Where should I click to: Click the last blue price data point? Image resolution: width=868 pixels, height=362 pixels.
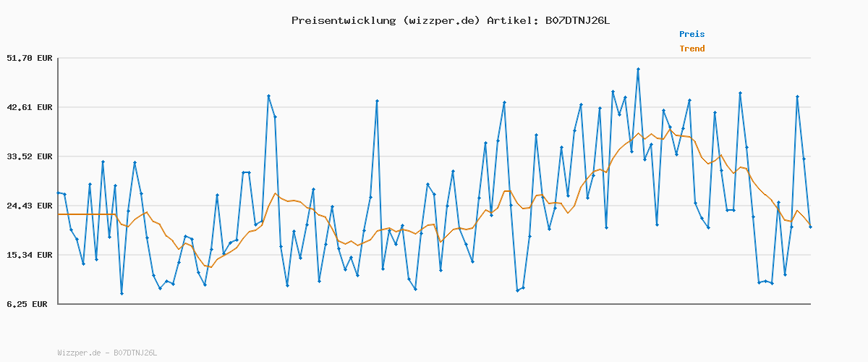(810, 227)
